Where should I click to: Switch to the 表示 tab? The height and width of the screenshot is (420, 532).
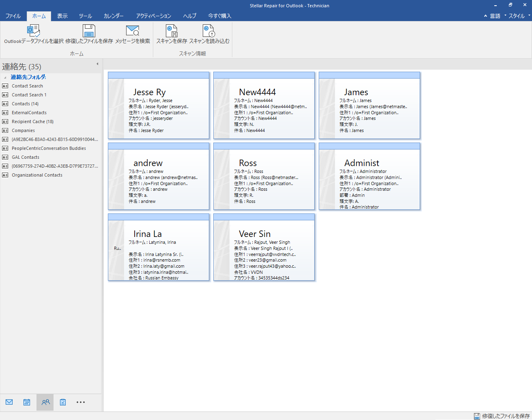[62, 16]
